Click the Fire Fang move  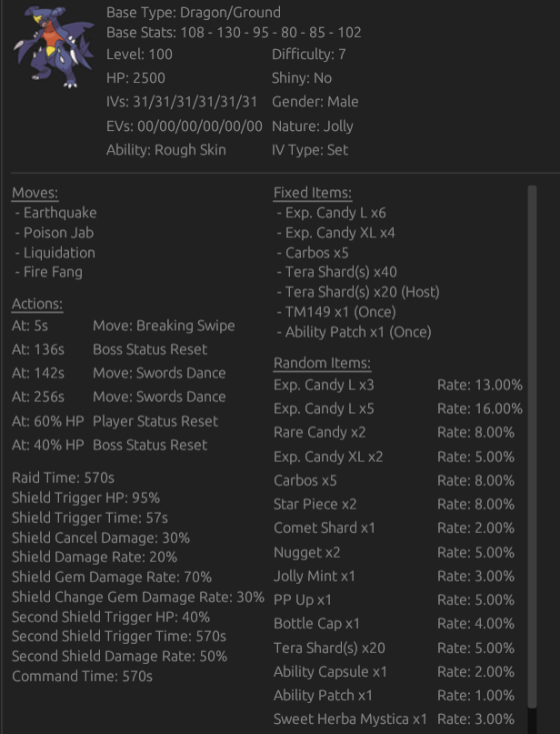pyautogui.click(x=49, y=272)
